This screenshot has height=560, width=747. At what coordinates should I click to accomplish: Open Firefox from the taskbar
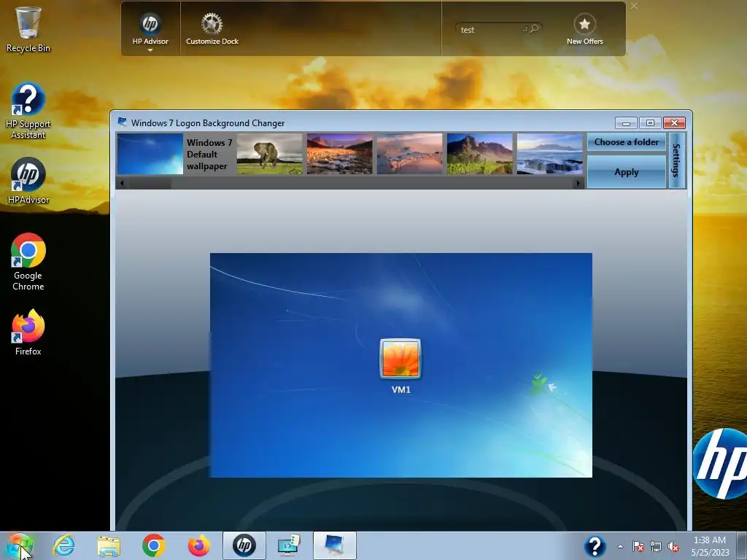tap(198, 545)
